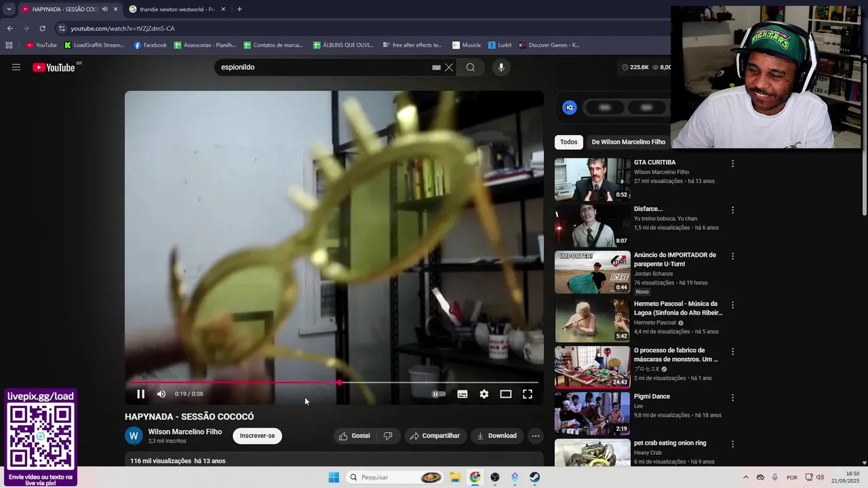Toggle subtitles with the captions button
868x488 pixels.
tap(462, 394)
